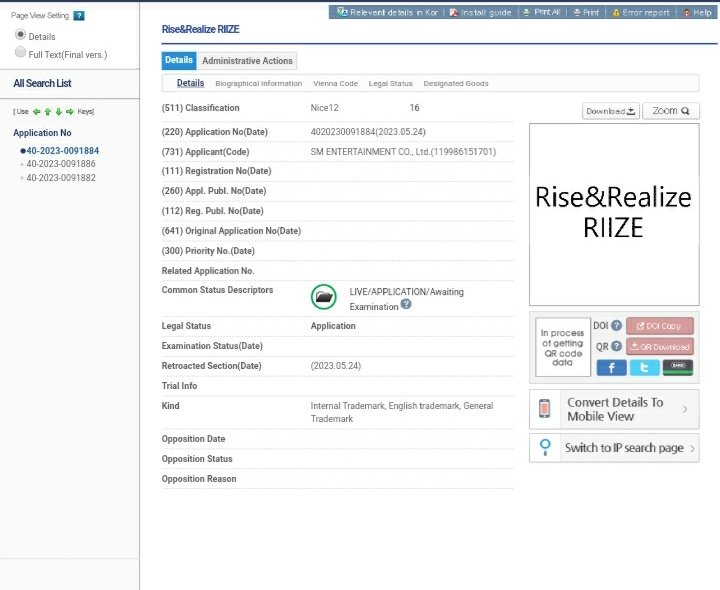Click the single Print button
Image resolution: width=720 pixels, height=590 pixels.
coord(586,12)
